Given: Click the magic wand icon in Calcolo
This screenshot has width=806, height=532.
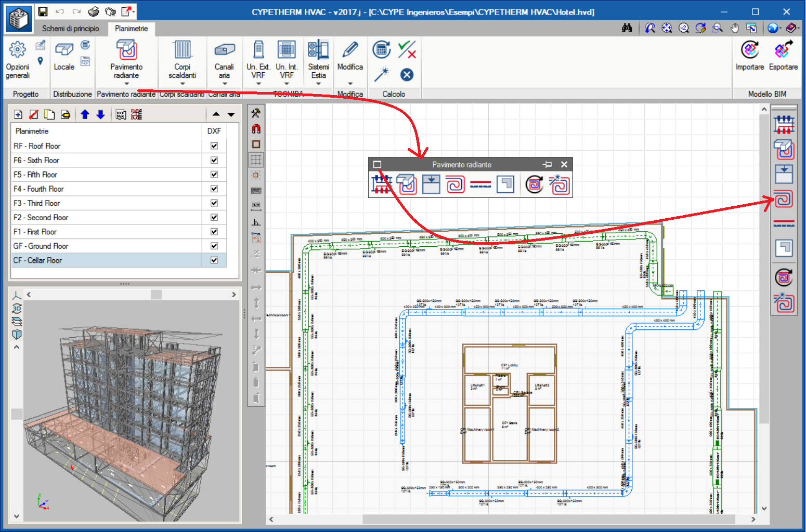Looking at the screenshot, I should 382,75.
